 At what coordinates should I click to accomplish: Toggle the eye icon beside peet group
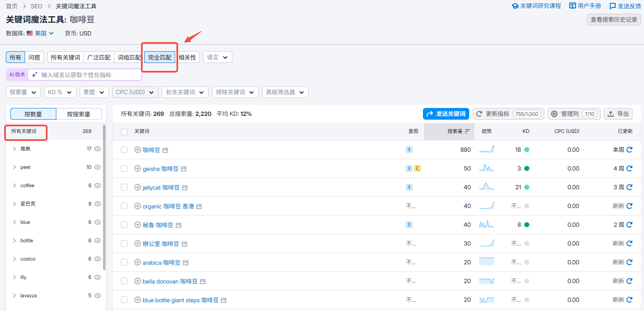point(97,167)
